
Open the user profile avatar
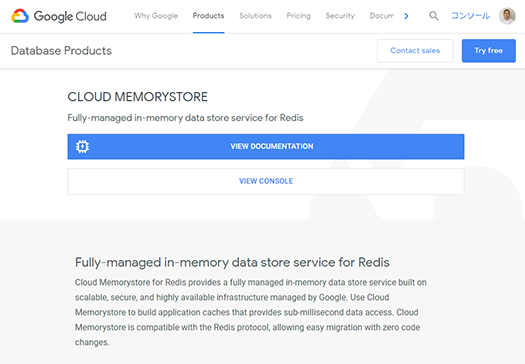pos(507,16)
